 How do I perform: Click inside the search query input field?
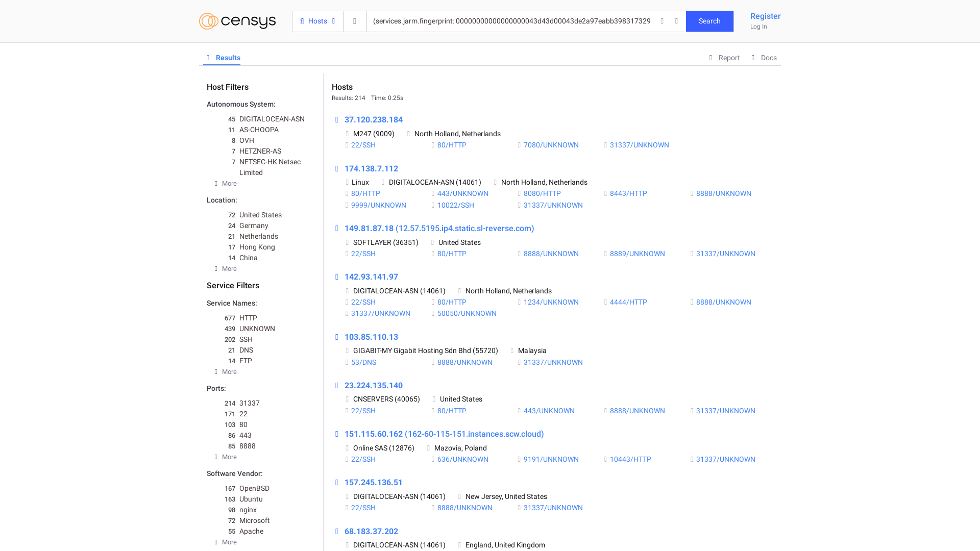510,21
